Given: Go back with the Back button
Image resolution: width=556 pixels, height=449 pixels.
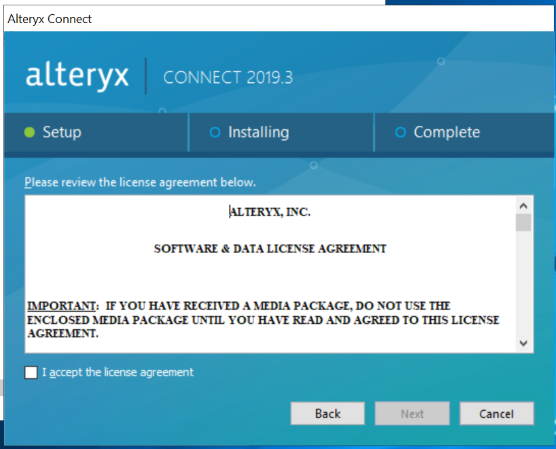Looking at the screenshot, I should click(x=328, y=414).
